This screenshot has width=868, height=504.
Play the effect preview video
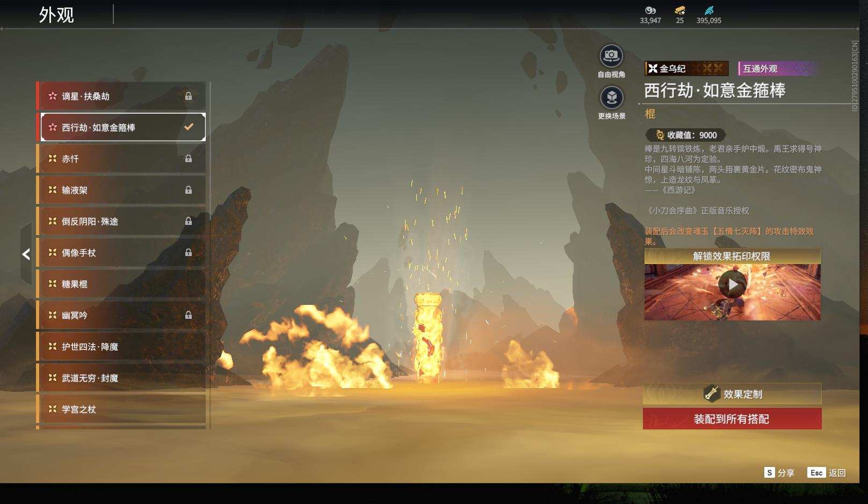(x=733, y=284)
